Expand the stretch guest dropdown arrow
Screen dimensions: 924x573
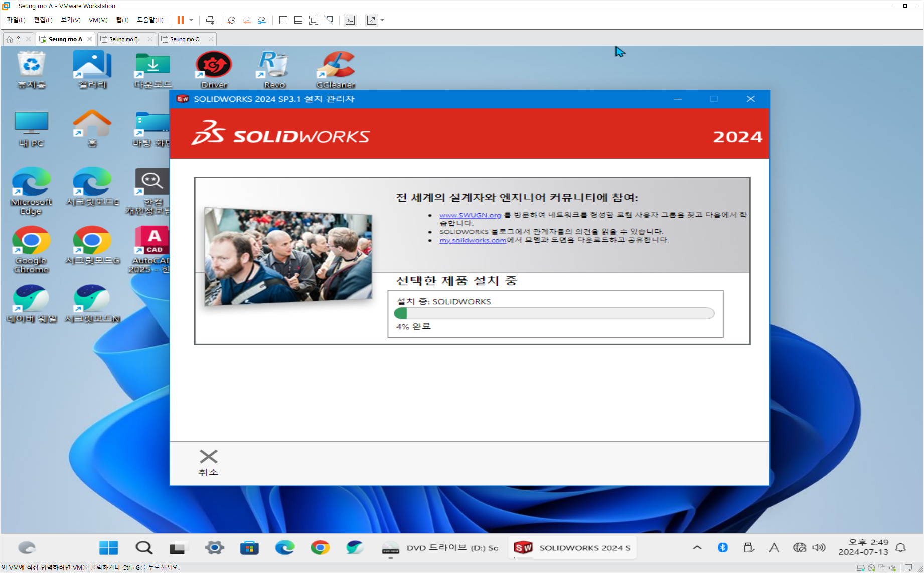click(x=382, y=20)
